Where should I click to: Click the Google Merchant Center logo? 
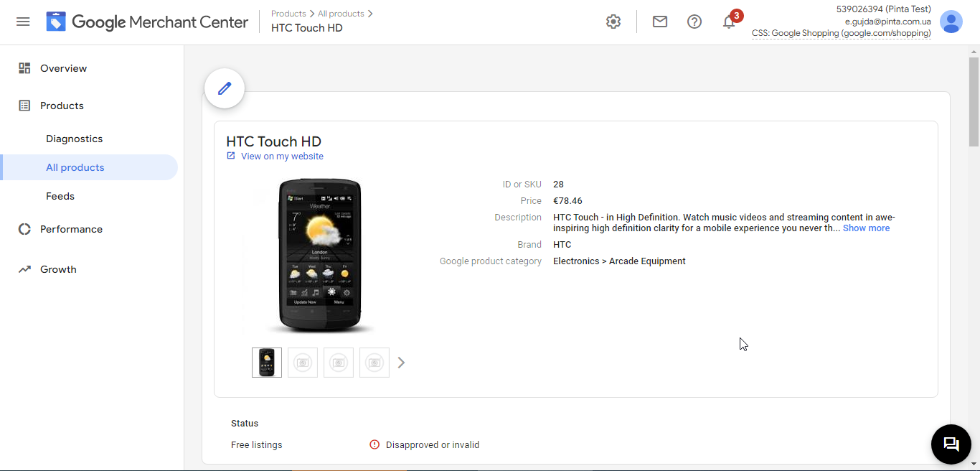[x=147, y=22]
